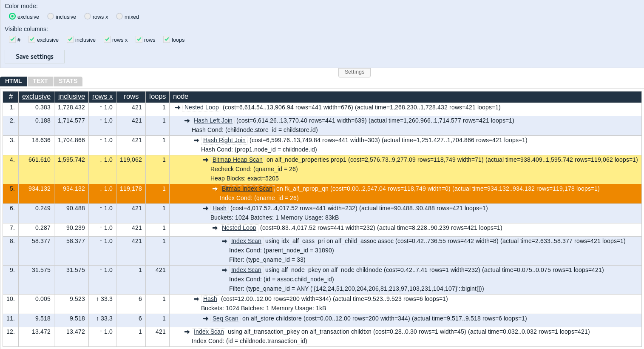Click the exclusive value 661.610
This screenshot has height=349, width=644.
click(x=40, y=160)
